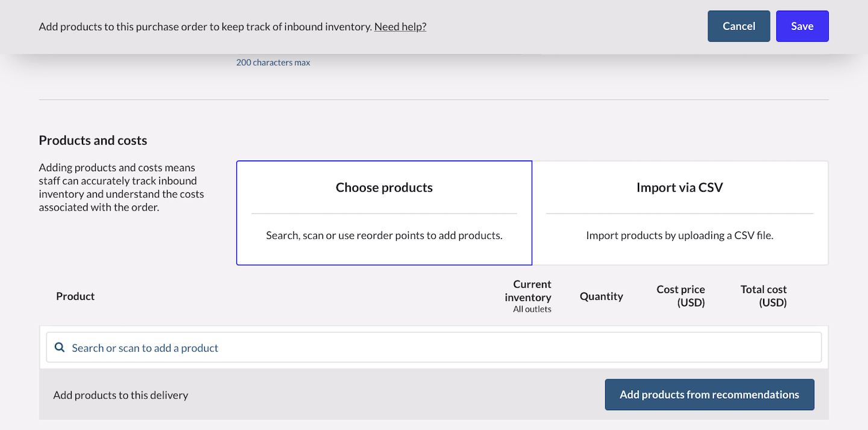Click the Quantity column header
This screenshot has width=868, height=430.
point(601,296)
